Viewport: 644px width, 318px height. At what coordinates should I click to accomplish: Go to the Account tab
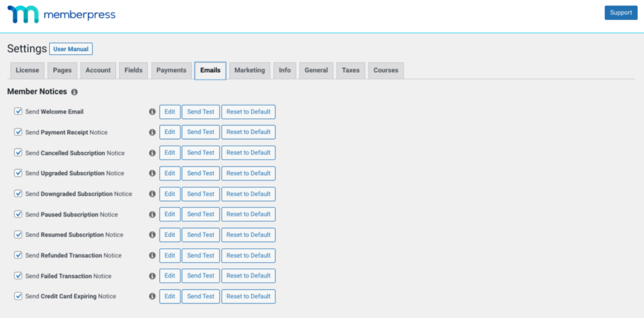click(98, 70)
